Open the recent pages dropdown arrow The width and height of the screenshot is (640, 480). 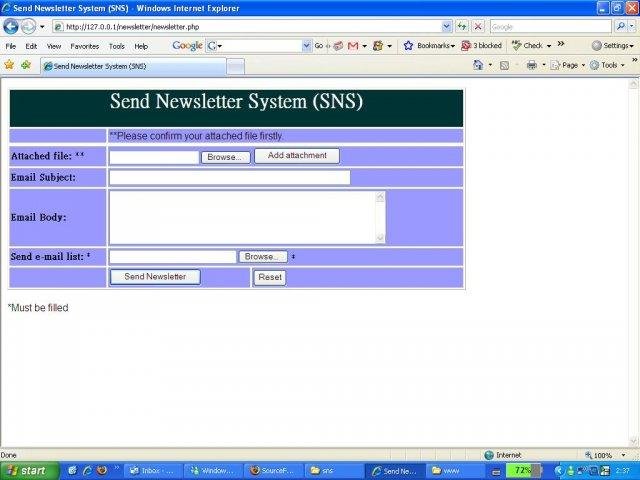pos(42,27)
